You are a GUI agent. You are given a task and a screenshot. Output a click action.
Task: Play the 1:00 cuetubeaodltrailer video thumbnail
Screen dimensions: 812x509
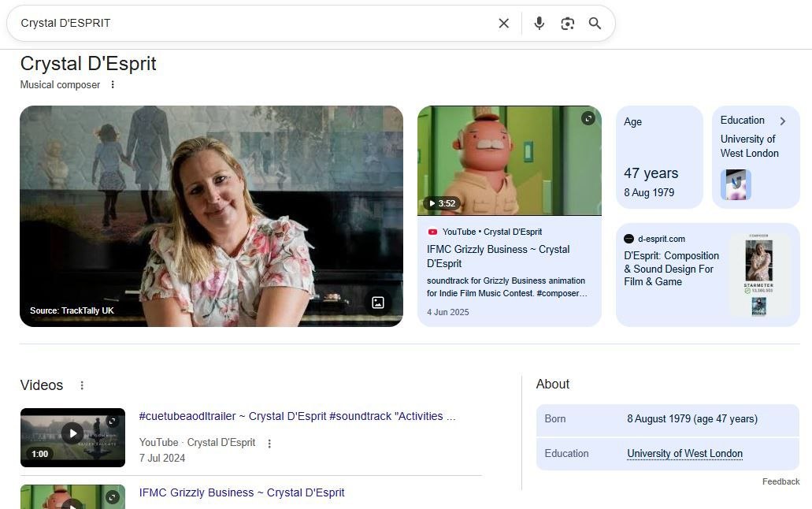(72, 437)
